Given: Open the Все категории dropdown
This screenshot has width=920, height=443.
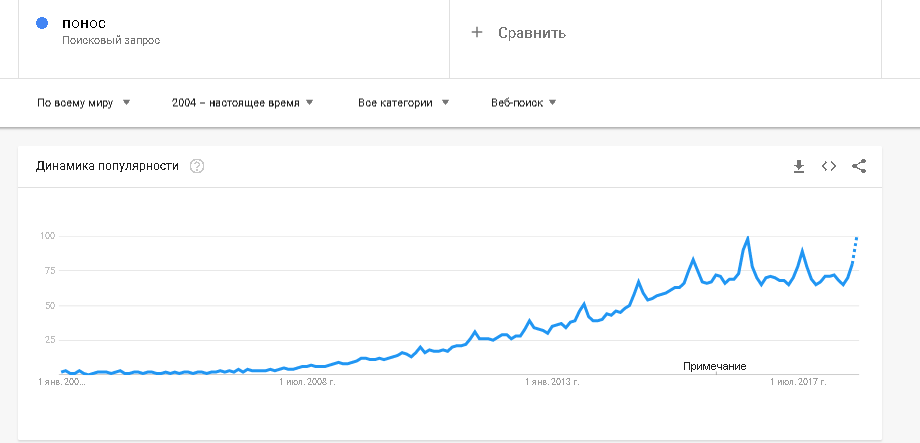Looking at the screenshot, I should point(403,102).
